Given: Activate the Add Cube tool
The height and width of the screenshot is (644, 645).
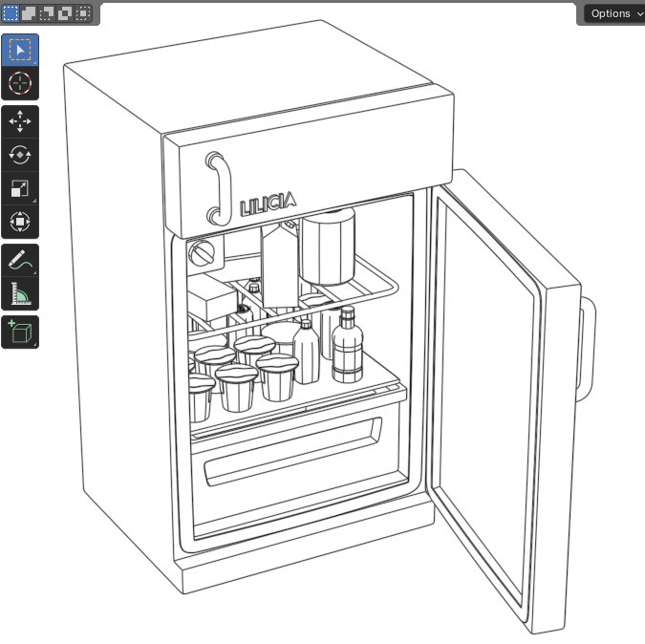Looking at the screenshot, I should pos(20,333).
